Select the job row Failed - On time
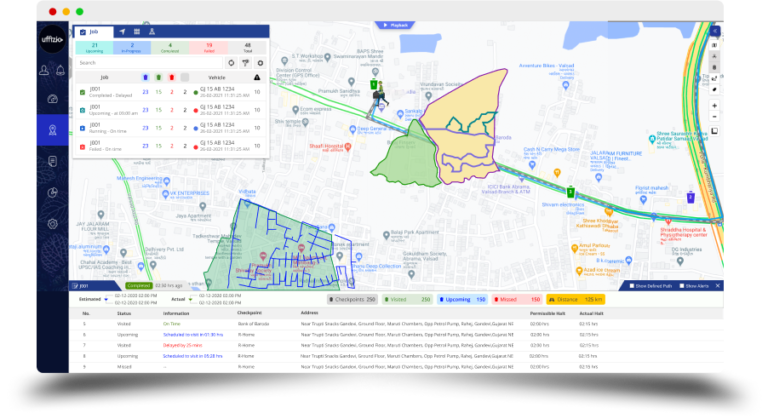This screenshot has width=768, height=419. (x=170, y=146)
